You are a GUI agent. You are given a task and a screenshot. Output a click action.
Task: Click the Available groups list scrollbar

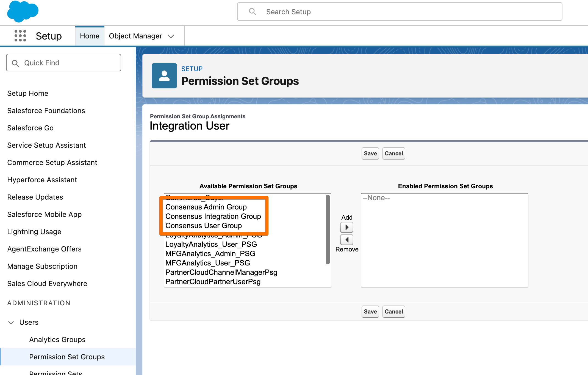(328, 230)
